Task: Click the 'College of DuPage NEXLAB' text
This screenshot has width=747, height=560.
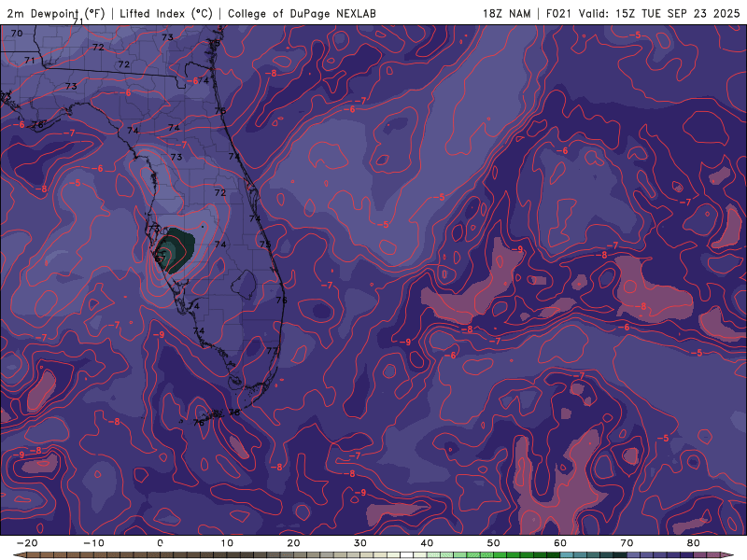Action: 302,13
